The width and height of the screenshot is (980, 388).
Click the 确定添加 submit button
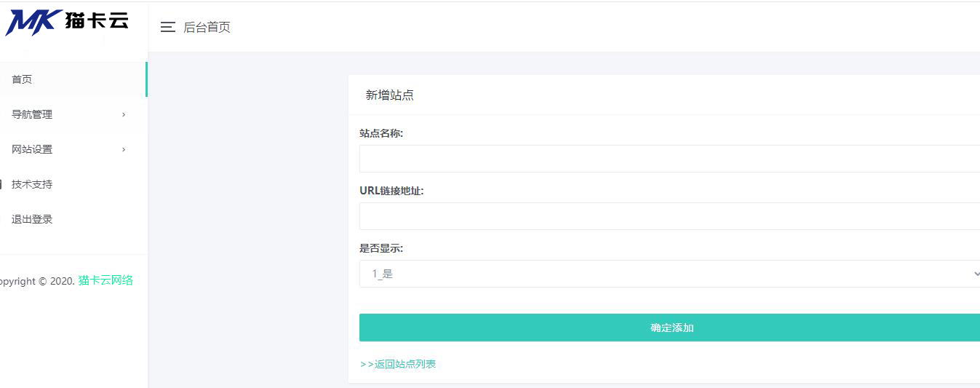[x=669, y=328]
